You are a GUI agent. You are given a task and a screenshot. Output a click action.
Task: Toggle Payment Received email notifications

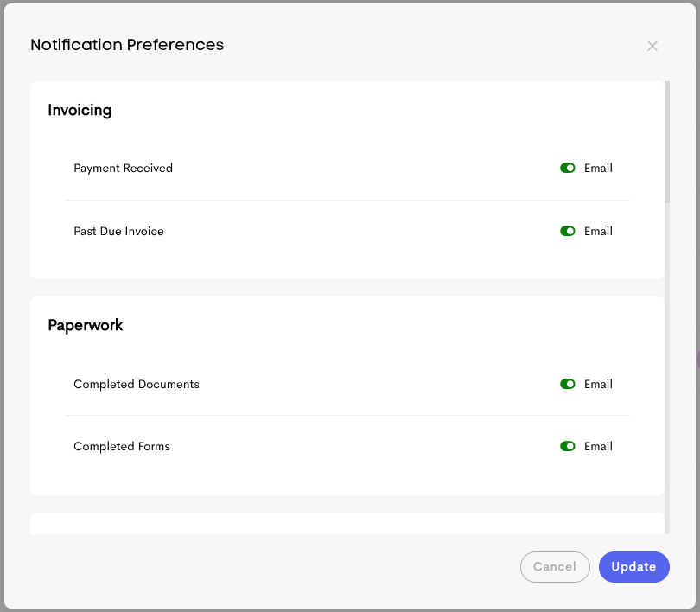(x=568, y=169)
